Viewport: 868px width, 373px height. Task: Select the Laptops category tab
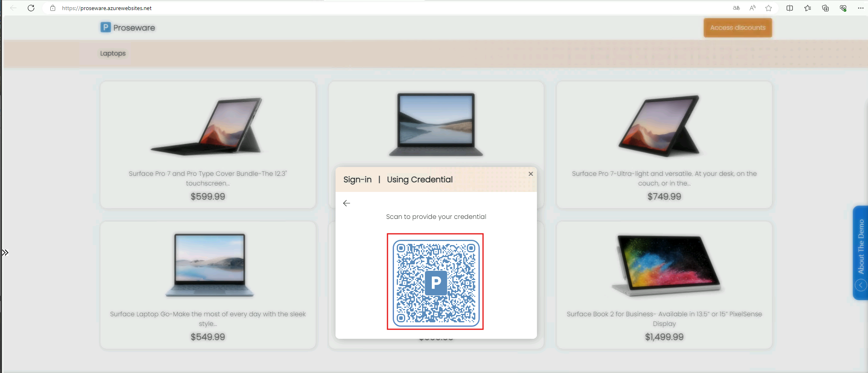pos(113,54)
